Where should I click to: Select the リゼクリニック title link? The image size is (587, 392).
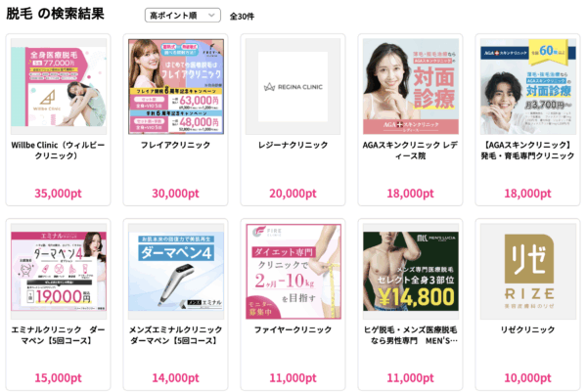(528, 329)
